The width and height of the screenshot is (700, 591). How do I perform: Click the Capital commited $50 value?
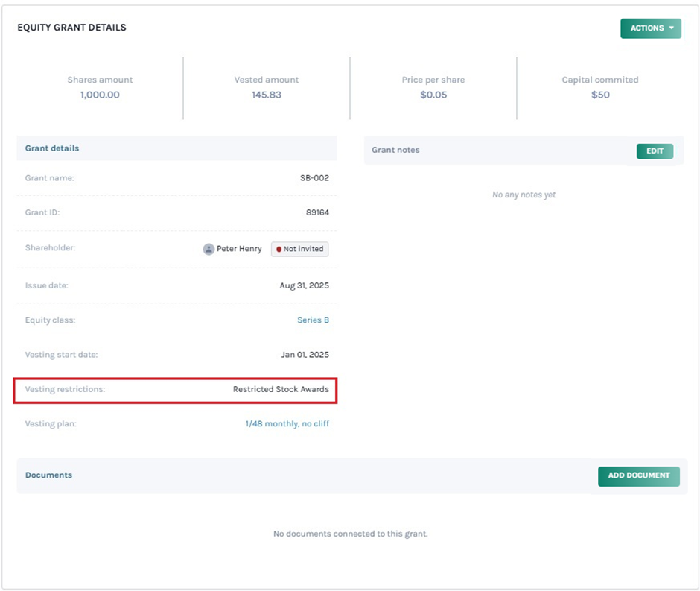(x=600, y=95)
